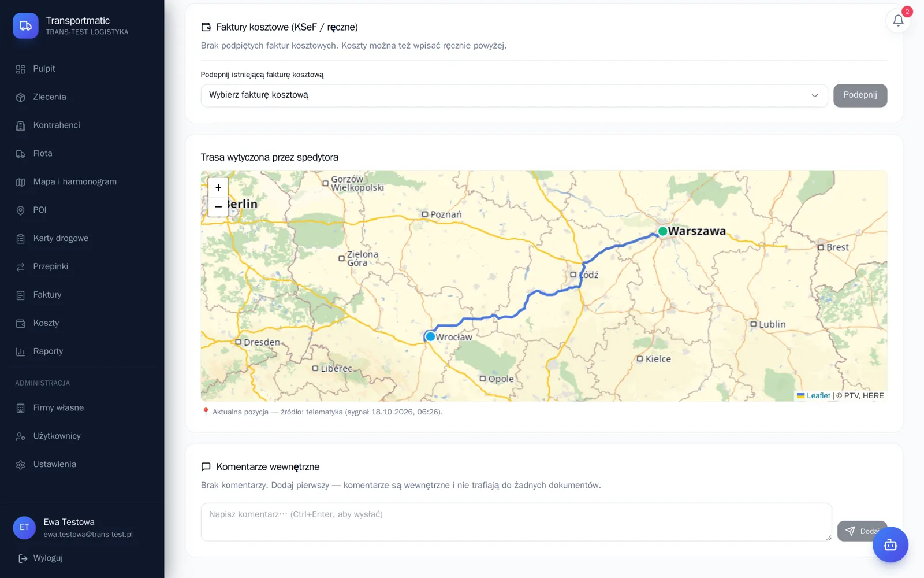Click the blue Wrocław position marker
Image resolution: width=924 pixels, height=578 pixels.
pyautogui.click(x=430, y=336)
